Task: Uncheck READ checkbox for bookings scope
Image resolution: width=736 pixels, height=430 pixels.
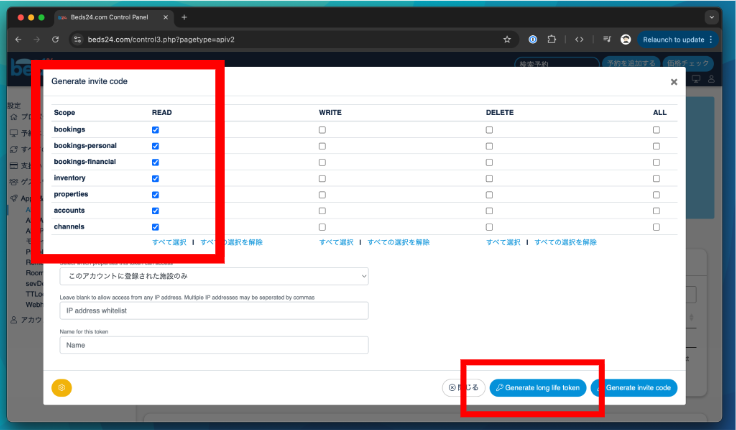Action: click(x=155, y=130)
